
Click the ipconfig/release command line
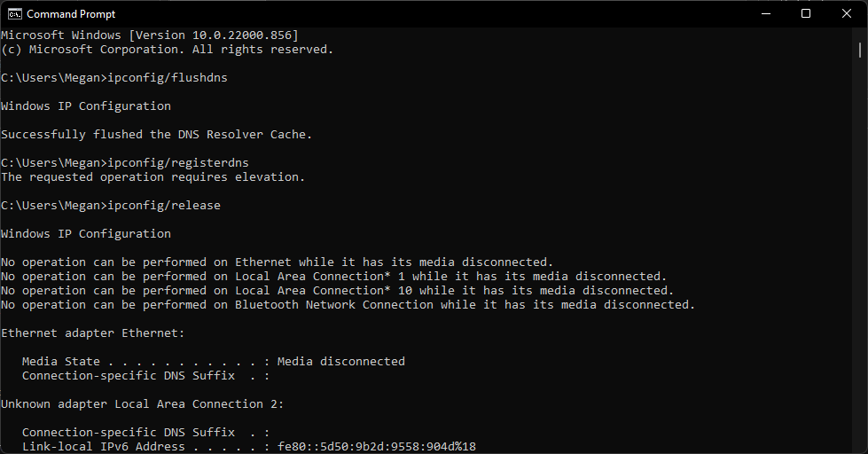coord(111,206)
